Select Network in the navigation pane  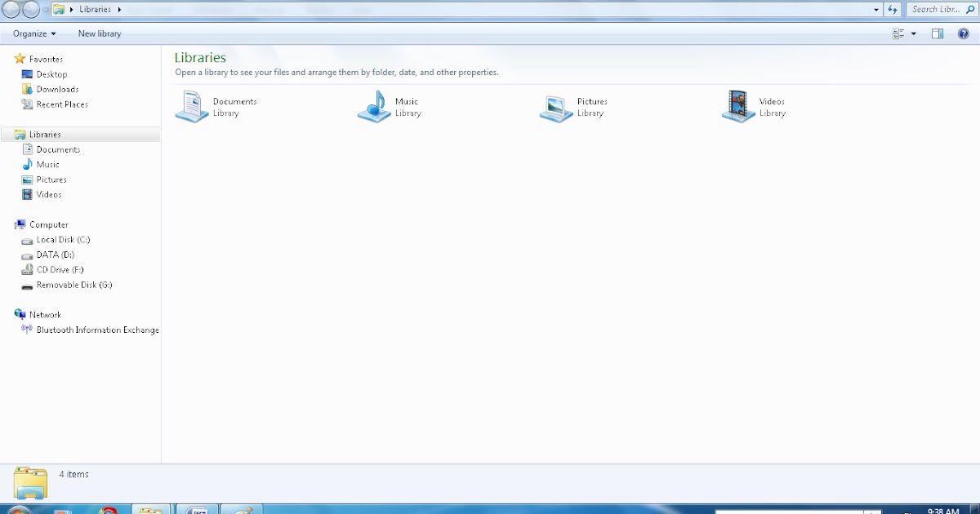coord(45,314)
